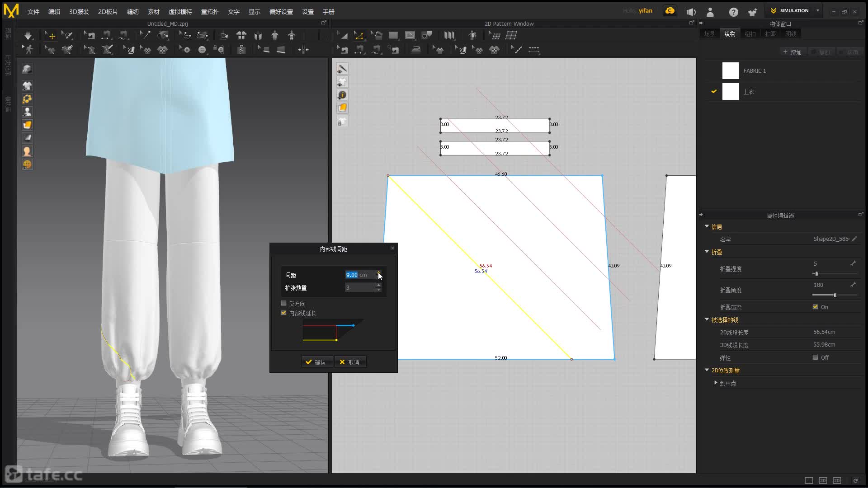868x488 pixels.
Task: Click the 应用 button in fabric panel
Action: pos(849,52)
